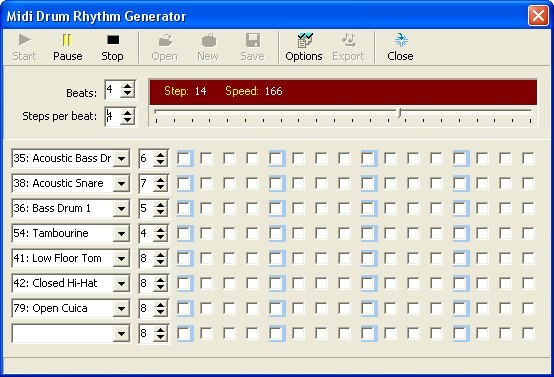
Task: Click the Close toolbar icon
Action: tap(401, 40)
